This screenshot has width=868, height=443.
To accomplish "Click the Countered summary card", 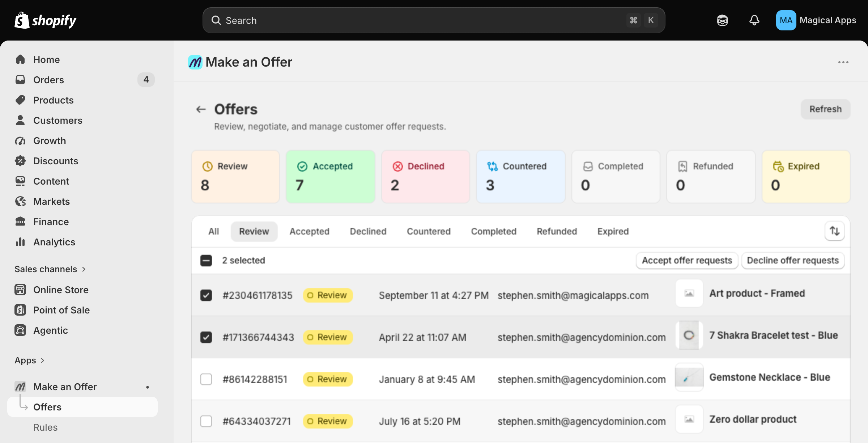I will click(x=520, y=176).
